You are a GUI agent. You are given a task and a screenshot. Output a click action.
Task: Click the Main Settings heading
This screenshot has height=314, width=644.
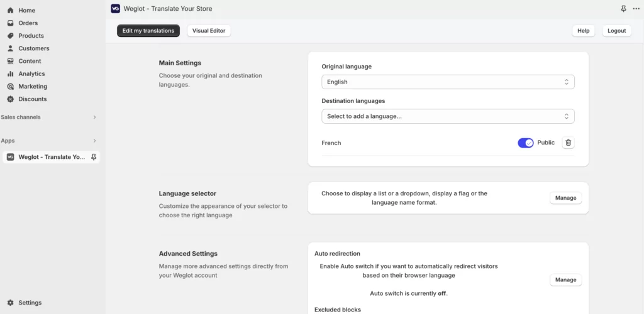tap(180, 63)
